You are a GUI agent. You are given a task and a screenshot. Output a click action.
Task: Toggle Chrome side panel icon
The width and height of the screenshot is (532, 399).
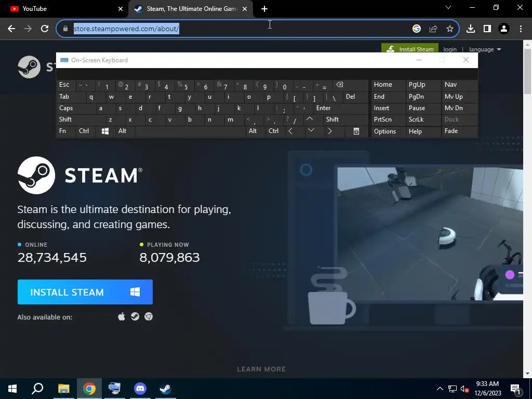487,29
